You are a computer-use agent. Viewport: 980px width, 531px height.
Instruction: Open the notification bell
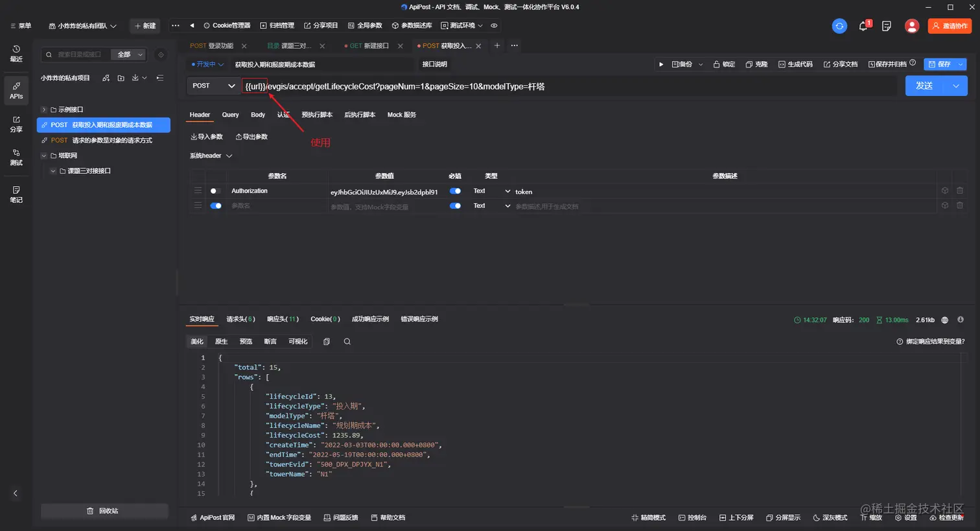[x=863, y=26]
